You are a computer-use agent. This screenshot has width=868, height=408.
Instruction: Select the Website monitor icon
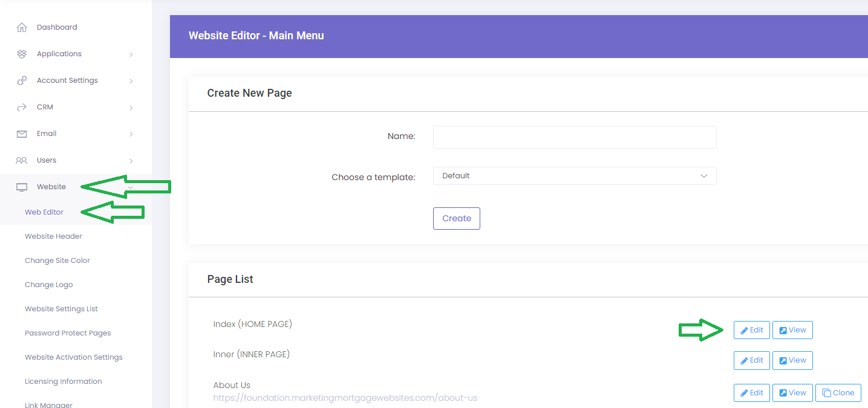click(x=21, y=186)
